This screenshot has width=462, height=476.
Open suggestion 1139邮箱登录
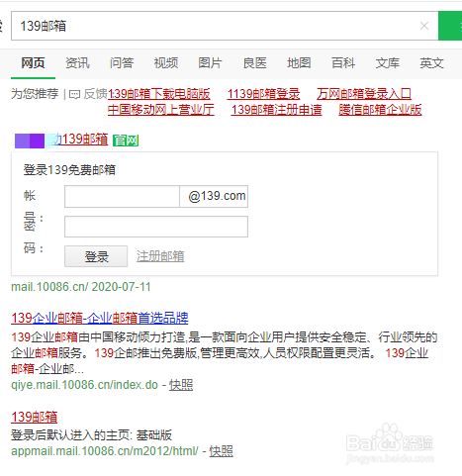coord(263,94)
